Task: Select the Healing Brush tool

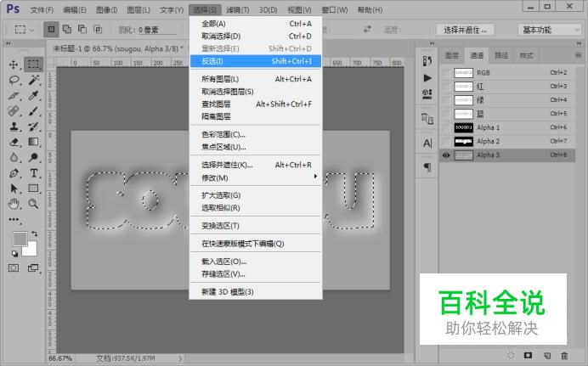Action: coord(14,111)
